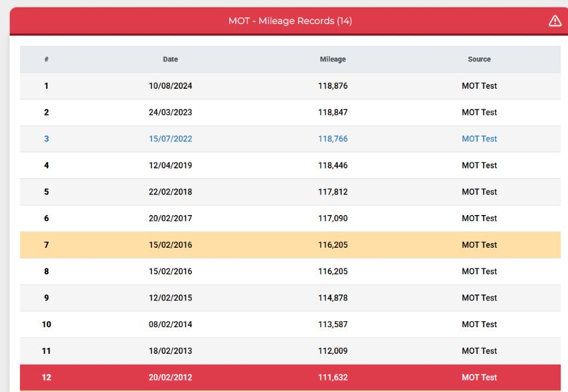Click the blue 118,766 mileage link
This screenshot has width=568, height=392.
point(333,139)
